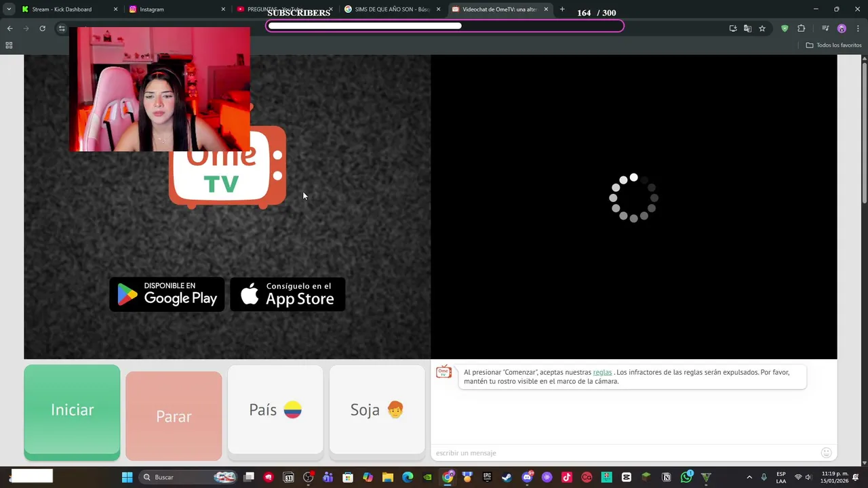Close the Videochat de OmeTV tab

tap(546, 9)
